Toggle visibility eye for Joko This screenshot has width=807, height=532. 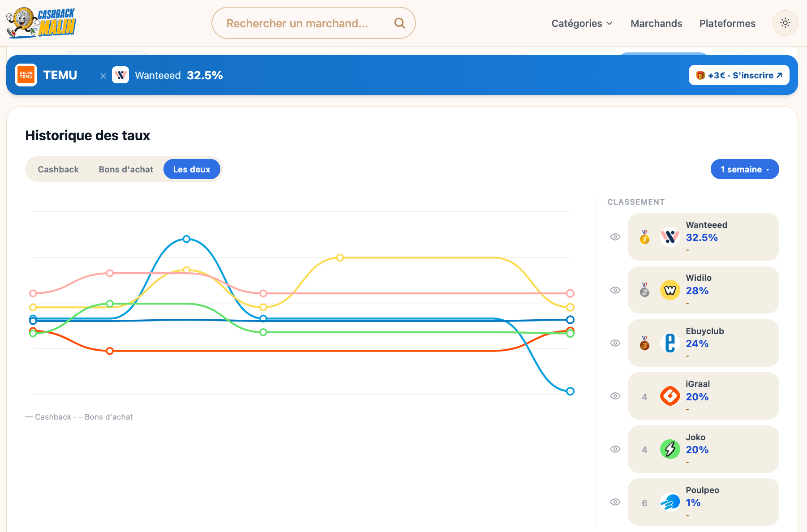tap(615, 449)
